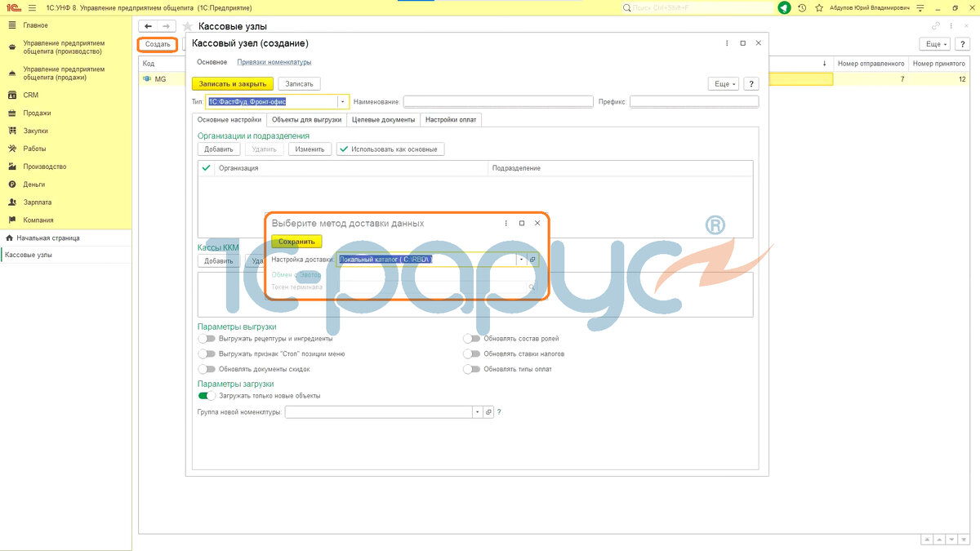Screen dimensions: 980x551
Task: Toggle Использовать как основные check button
Action: point(390,149)
